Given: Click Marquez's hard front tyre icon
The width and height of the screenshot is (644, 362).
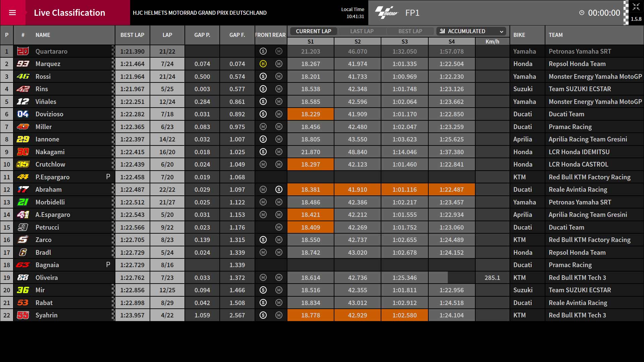Looking at the screenshot, I should (263, 64).
